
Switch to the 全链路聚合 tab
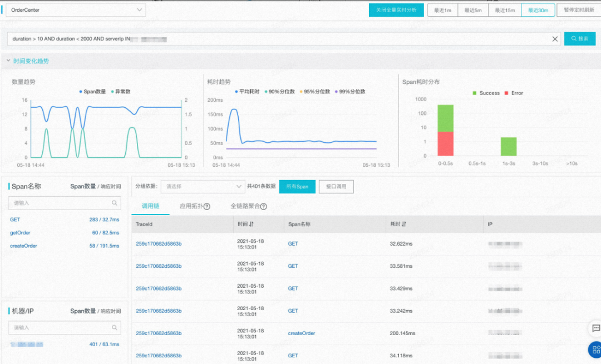pos(245,206)
